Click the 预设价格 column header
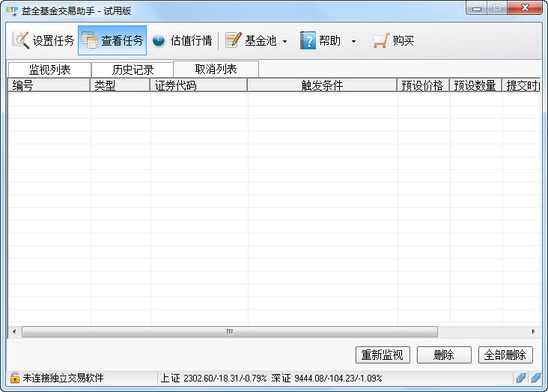Screen dimensions: 548x392 tap(423, 85)
